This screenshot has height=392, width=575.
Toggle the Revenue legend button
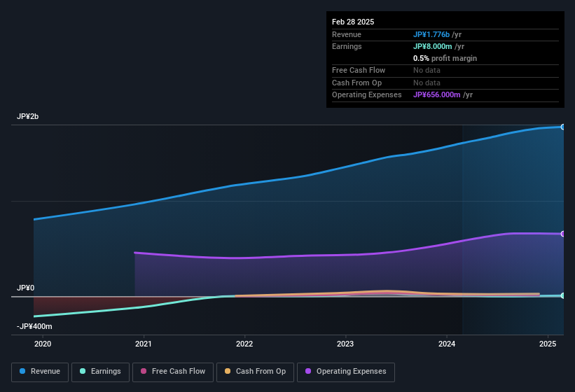pos(40,372)
